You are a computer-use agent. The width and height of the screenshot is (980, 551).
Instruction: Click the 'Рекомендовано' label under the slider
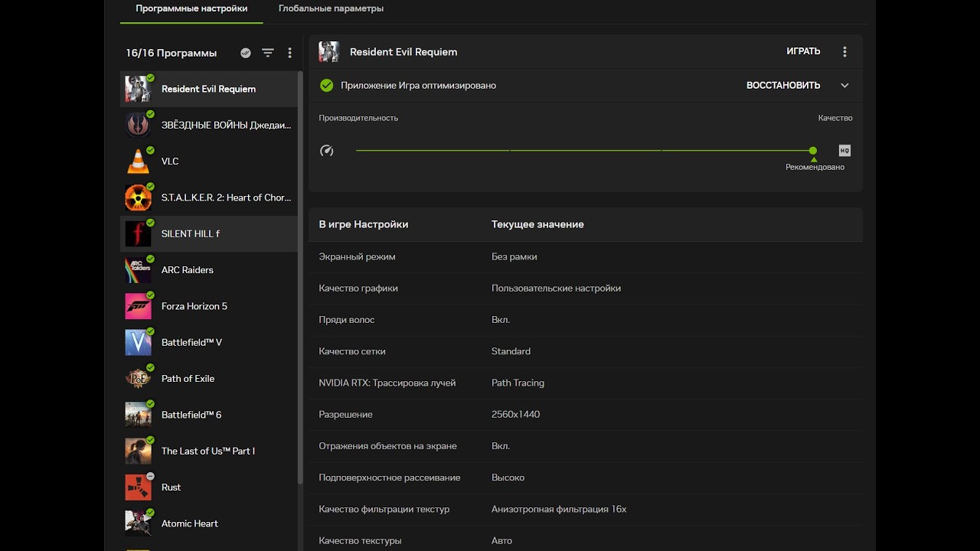[815, 167]
